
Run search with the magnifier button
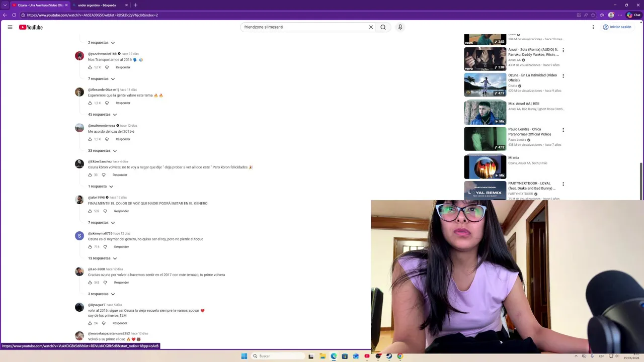(x=383, y=27)
